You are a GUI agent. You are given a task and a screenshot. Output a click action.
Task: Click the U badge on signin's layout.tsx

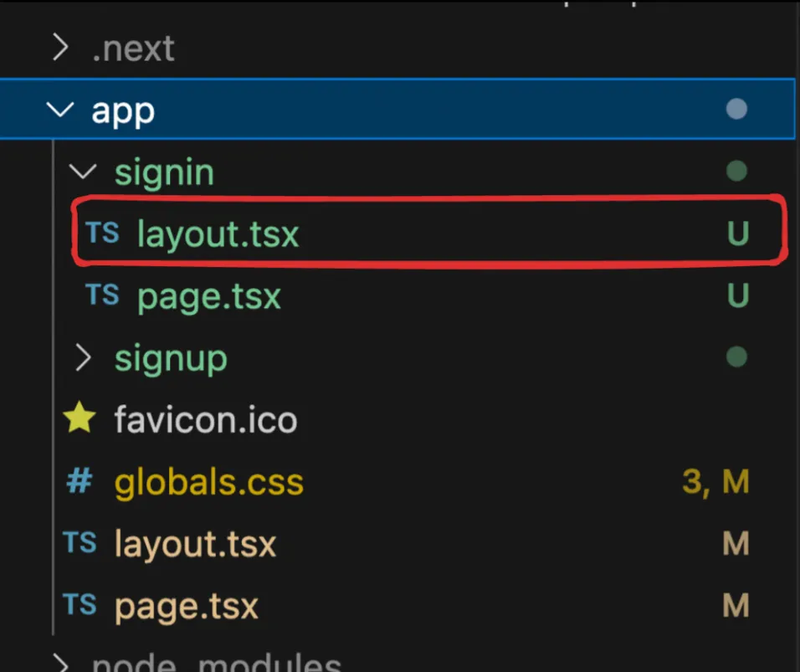[x=737, y=233]
